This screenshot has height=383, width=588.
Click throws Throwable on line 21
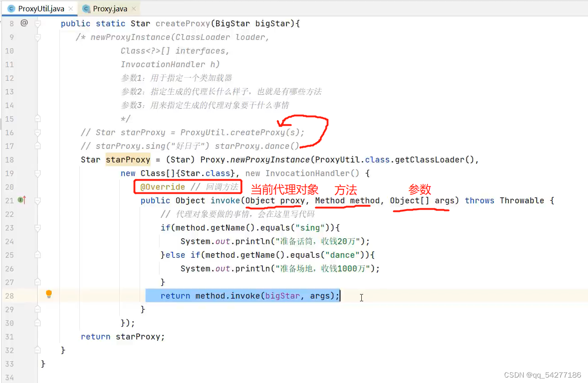[505, 201]
